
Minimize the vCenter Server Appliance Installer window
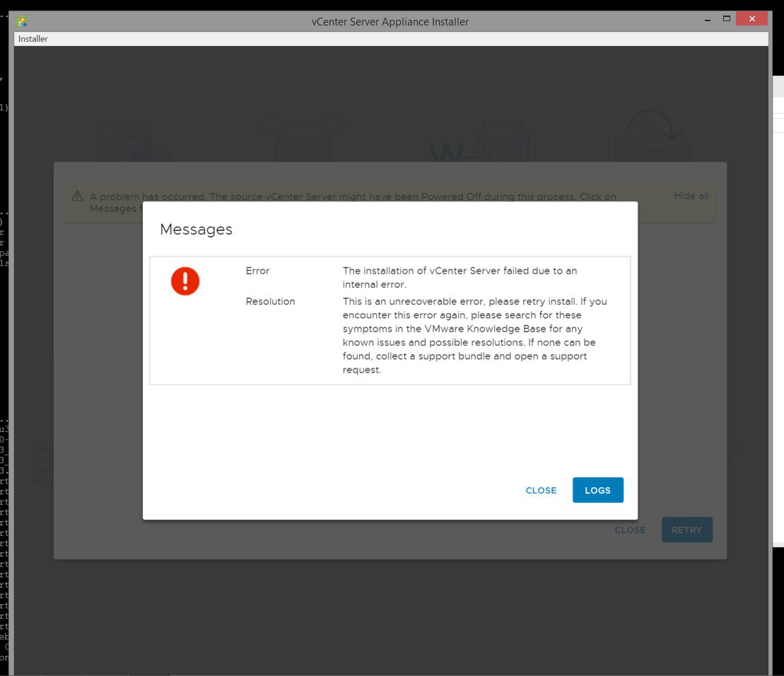pos(708,20)
